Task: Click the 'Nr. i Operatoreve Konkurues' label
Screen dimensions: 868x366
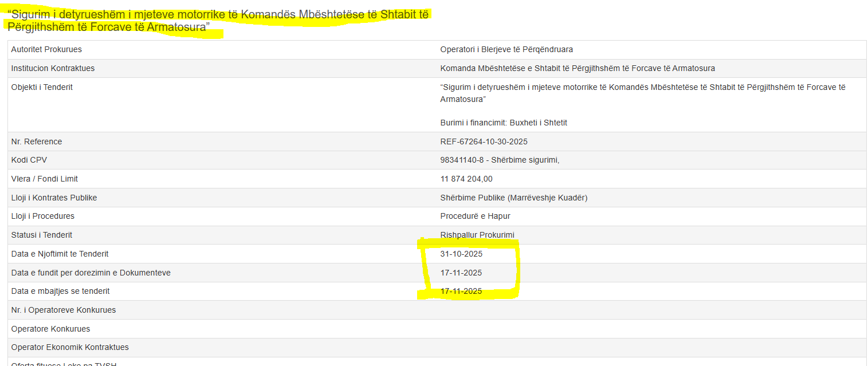Action: [64, 310]
